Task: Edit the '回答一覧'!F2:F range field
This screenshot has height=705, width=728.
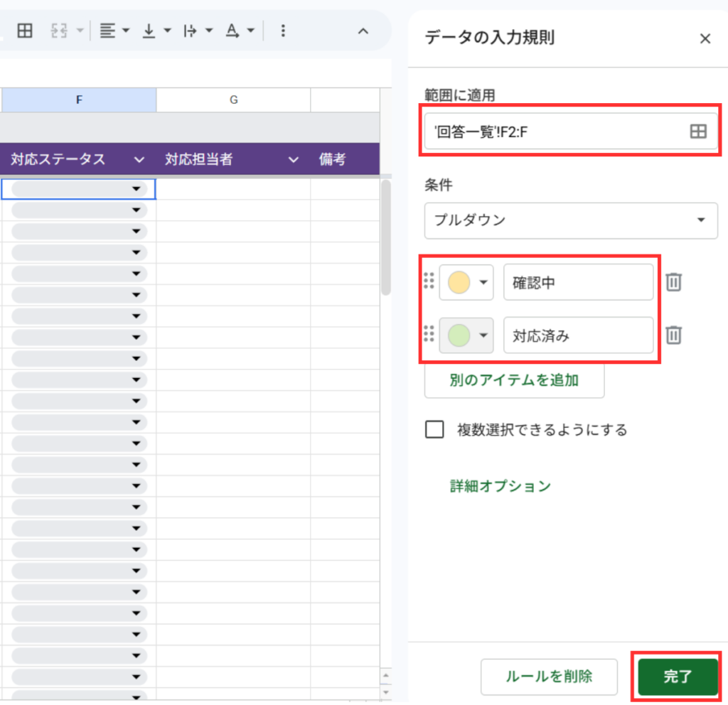Action: [571, 131]
